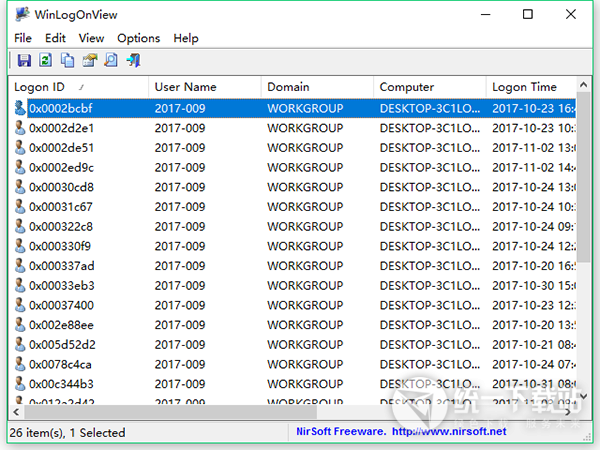
Task: Sort by the Logon Time column header
Action: tap(531, 87)
